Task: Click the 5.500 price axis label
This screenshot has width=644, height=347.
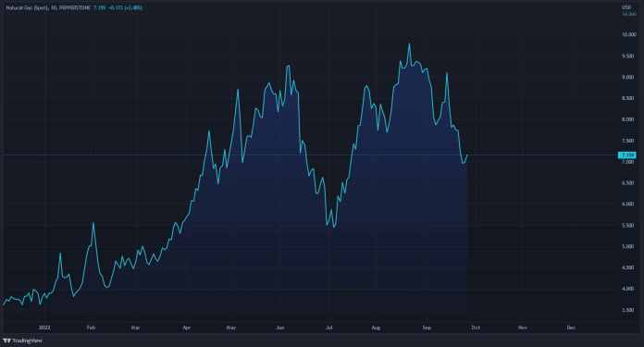Action: 628,226
